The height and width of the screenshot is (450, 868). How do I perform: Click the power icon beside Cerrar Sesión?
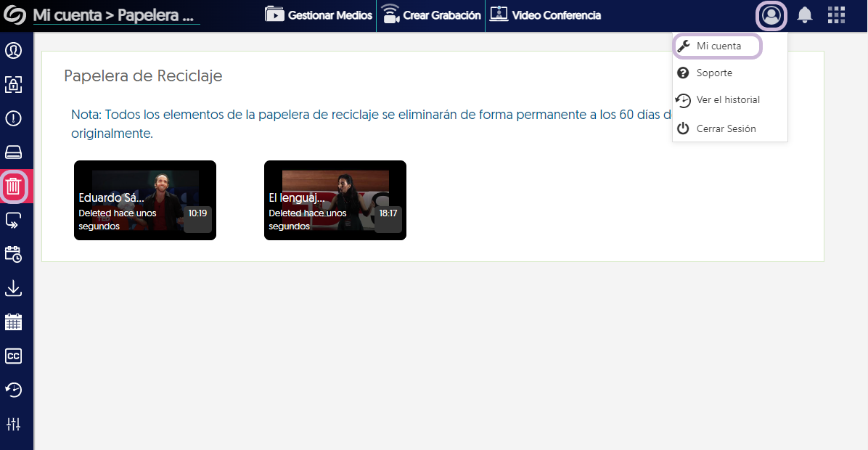[683, 128]
